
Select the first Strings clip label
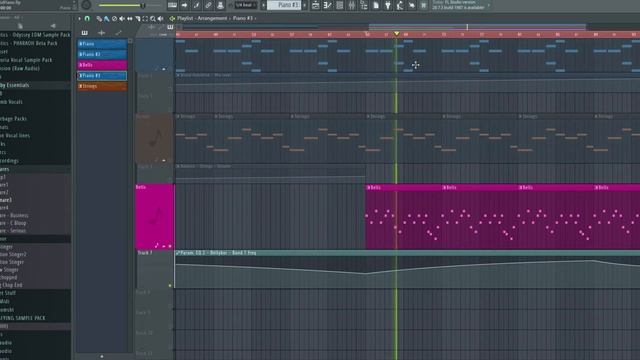coord(187,116)
